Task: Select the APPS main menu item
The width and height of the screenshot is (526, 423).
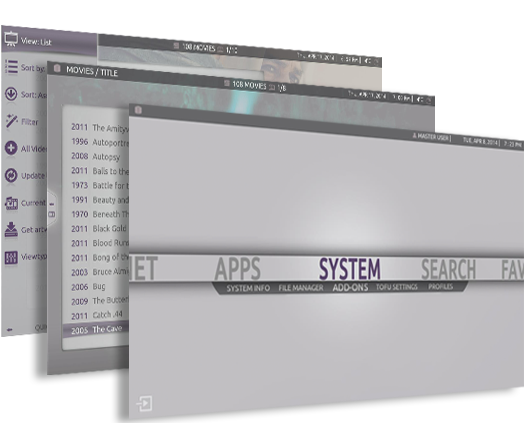Action: [x=238, y=268]
